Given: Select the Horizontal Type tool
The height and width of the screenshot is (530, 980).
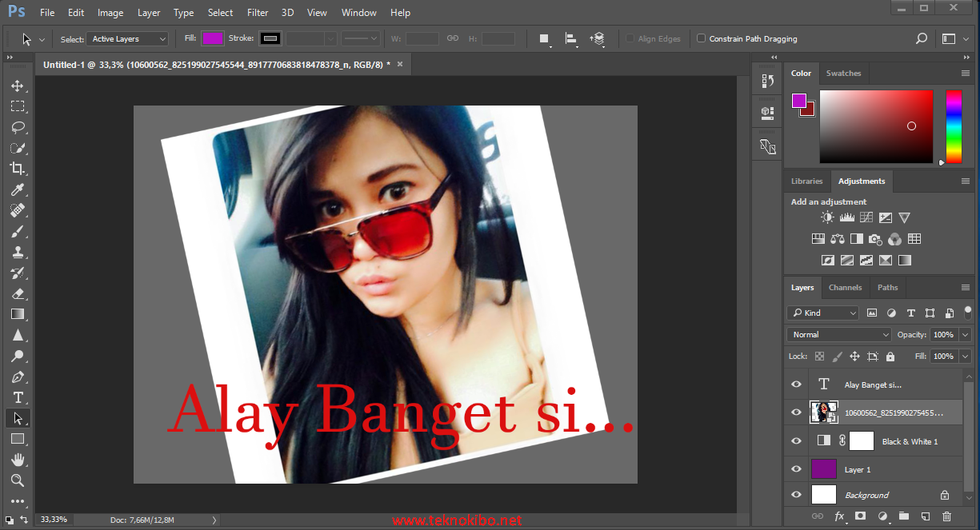Looking at the screenshot, I should click(x=18, y=397).
